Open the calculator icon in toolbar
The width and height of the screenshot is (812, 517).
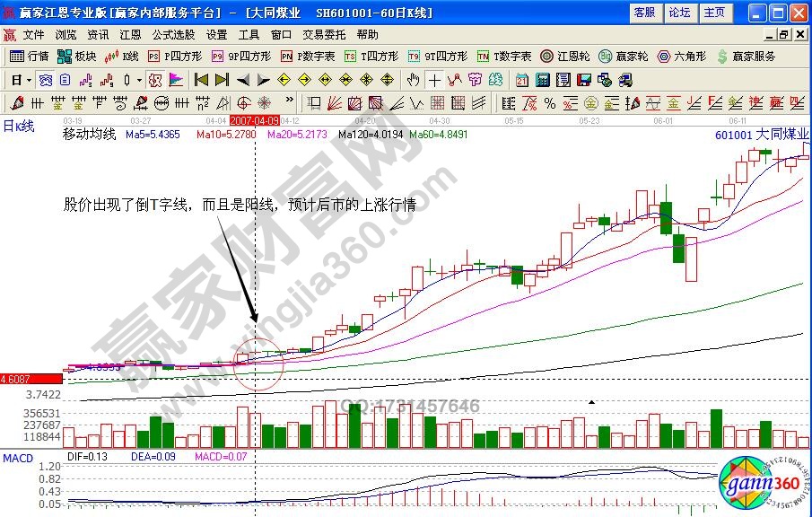coord(542,79)
